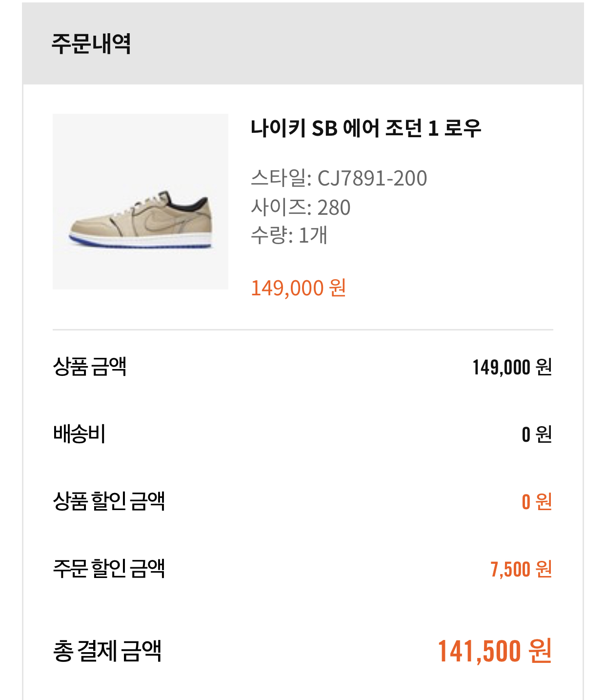Click the 스타일 label text

click(x=280, y=178)
